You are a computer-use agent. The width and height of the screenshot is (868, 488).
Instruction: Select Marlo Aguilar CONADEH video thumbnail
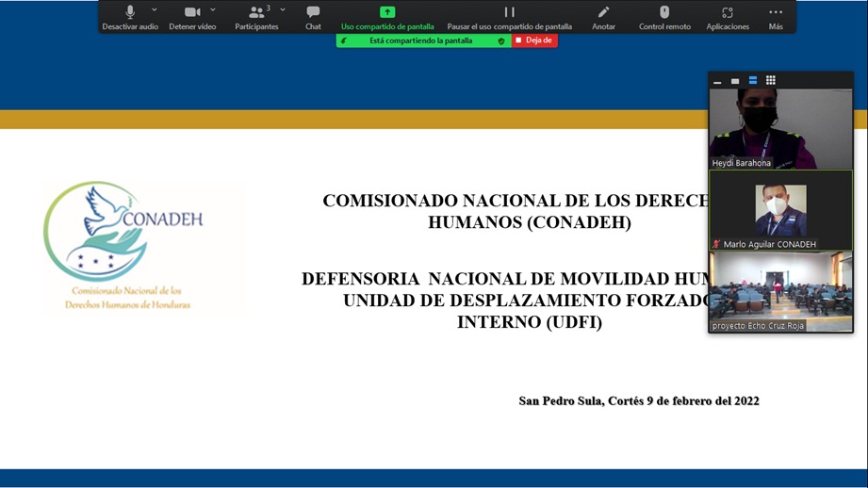(x=781, y=210)
